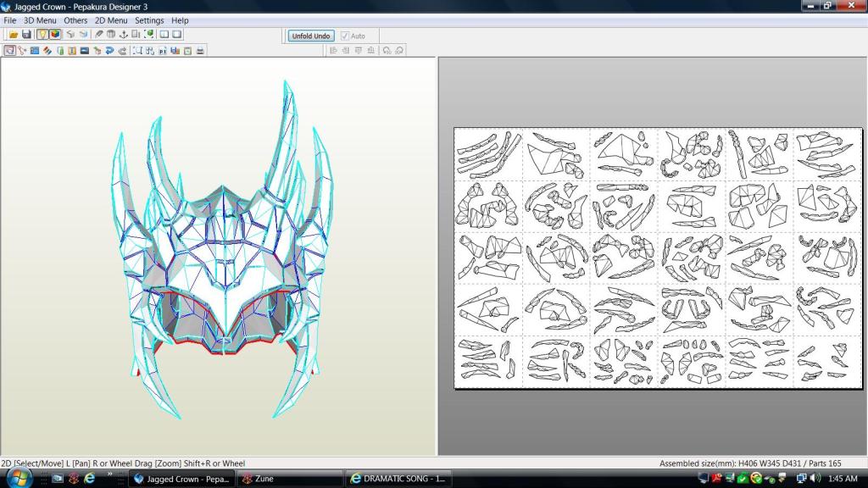Click the green cube with dashed frame
Screen dimensions: 868x488
[148, 35]
